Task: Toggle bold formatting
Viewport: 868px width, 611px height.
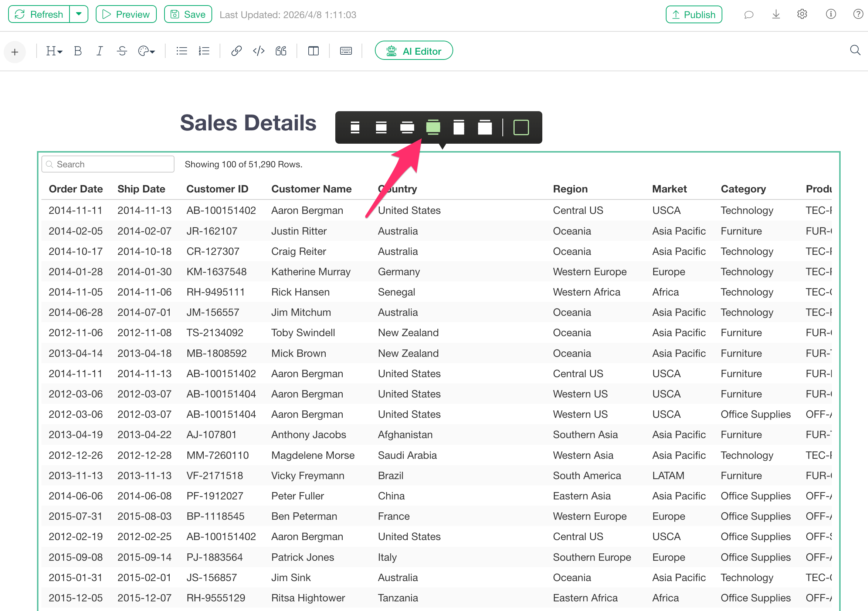Action: pos(78,51)
